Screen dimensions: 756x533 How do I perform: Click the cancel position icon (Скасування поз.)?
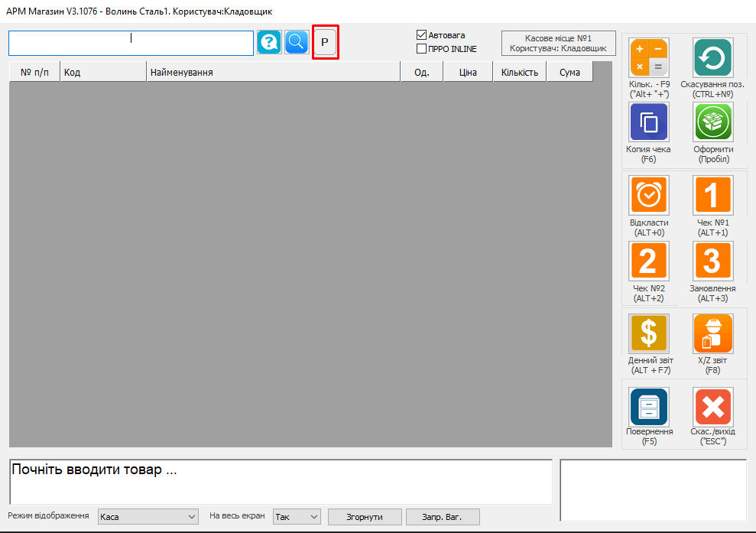712,58
